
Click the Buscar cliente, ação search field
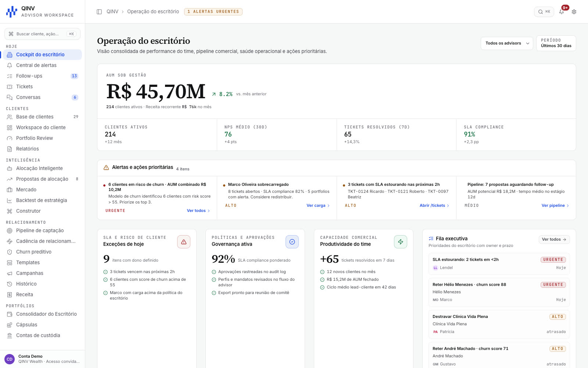pos(42,34)
